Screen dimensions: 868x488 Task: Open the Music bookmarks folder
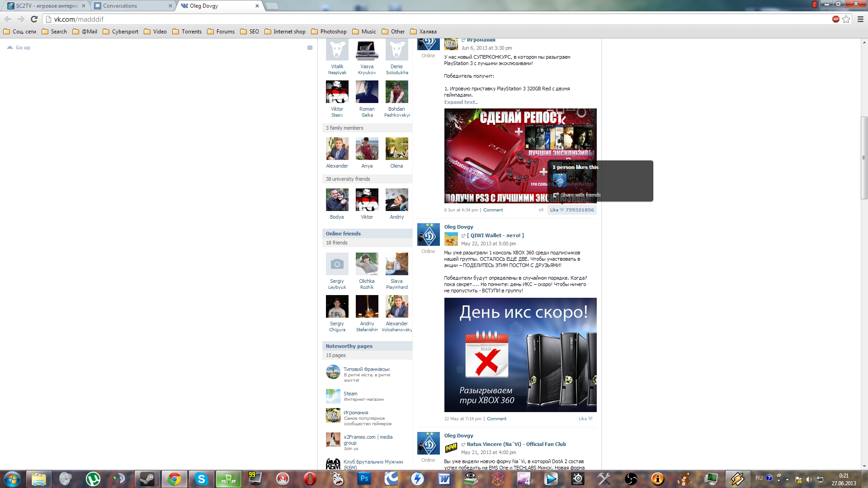[x=364, y=32]
